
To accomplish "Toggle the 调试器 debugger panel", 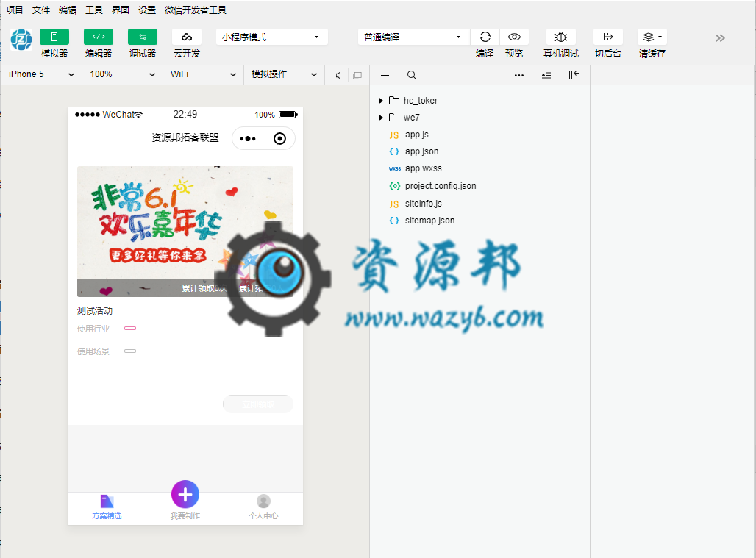I will coord(142,37).
